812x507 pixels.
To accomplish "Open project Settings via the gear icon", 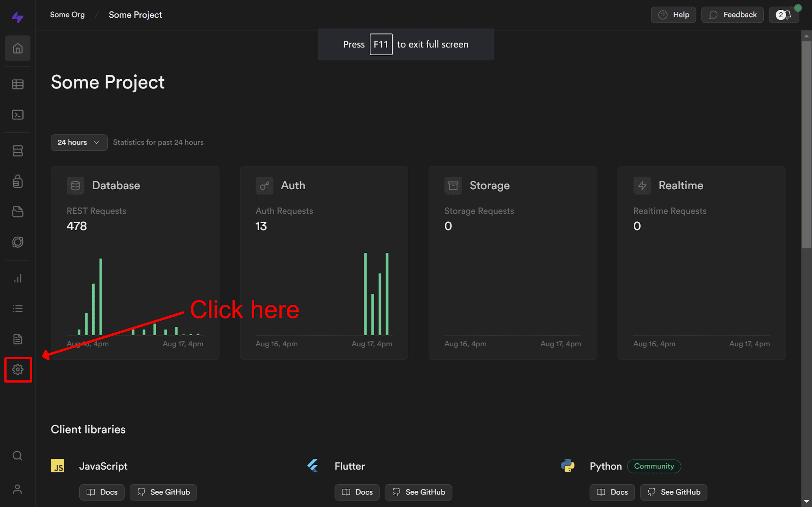I will [x=17, y=370].
